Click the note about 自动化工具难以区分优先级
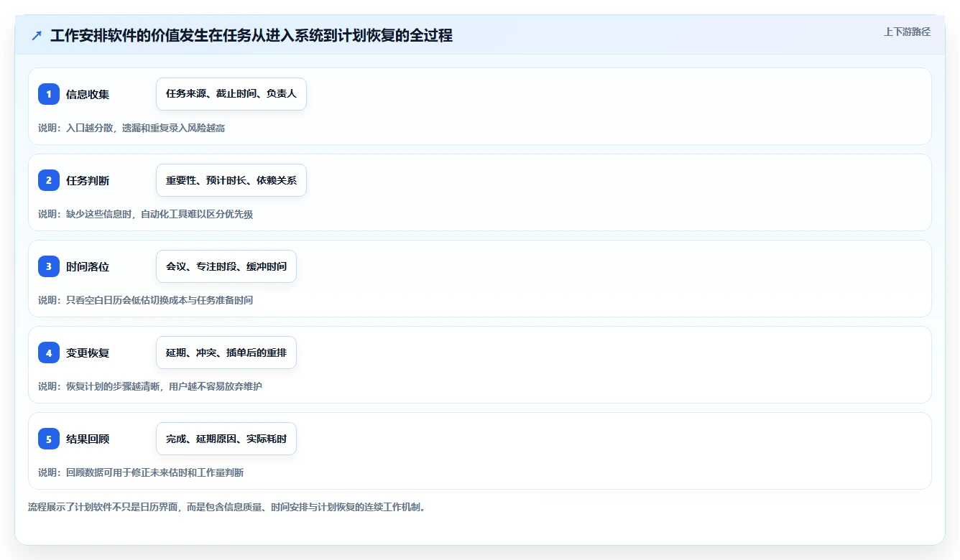 pyautogui.click(x=146, y=214)
